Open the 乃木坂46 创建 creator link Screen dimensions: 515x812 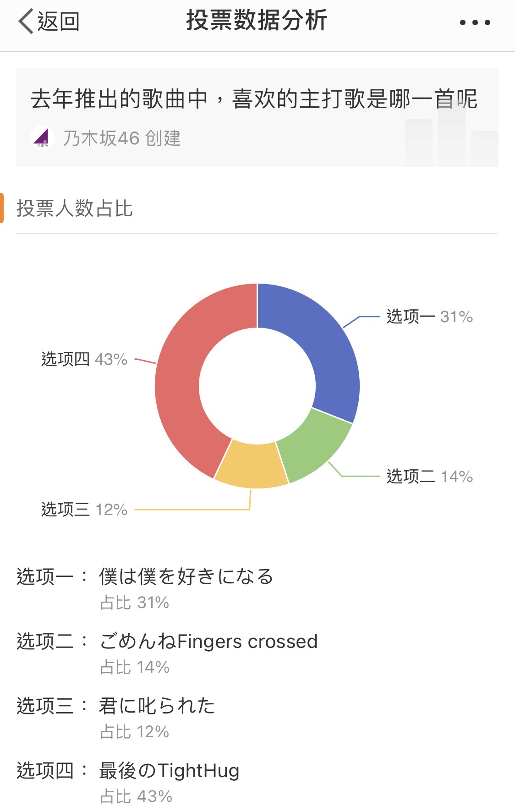pos(122,138)
